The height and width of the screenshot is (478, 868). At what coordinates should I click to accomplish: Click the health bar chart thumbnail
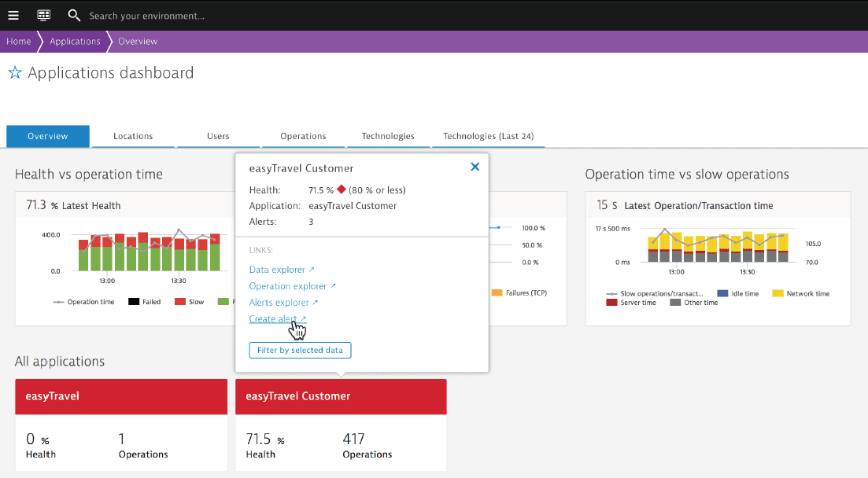pyautogui.click(x=150, y=251)
